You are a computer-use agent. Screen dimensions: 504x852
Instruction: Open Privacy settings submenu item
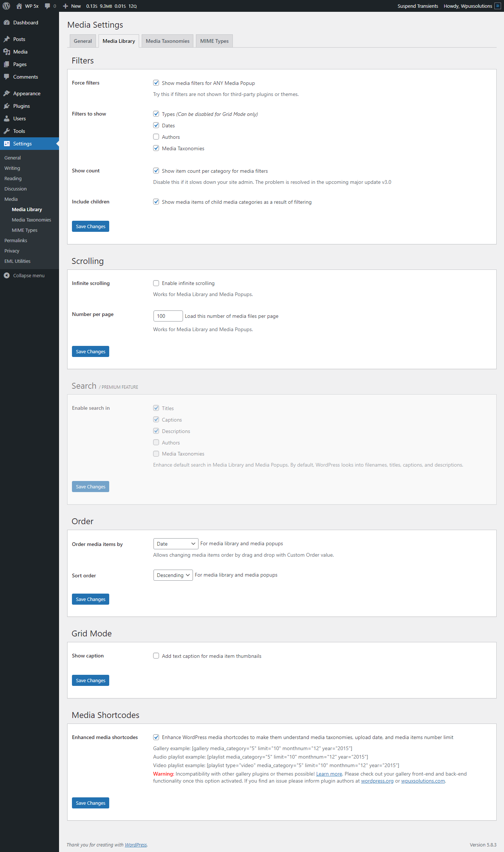[x=12, y=251]
